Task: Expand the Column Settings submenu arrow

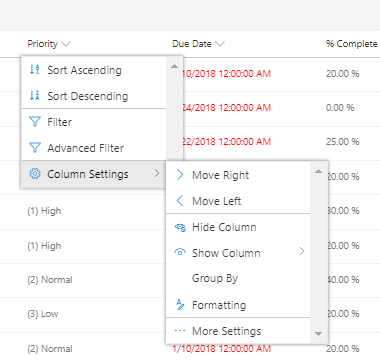Action: click(x=157, y=173)
